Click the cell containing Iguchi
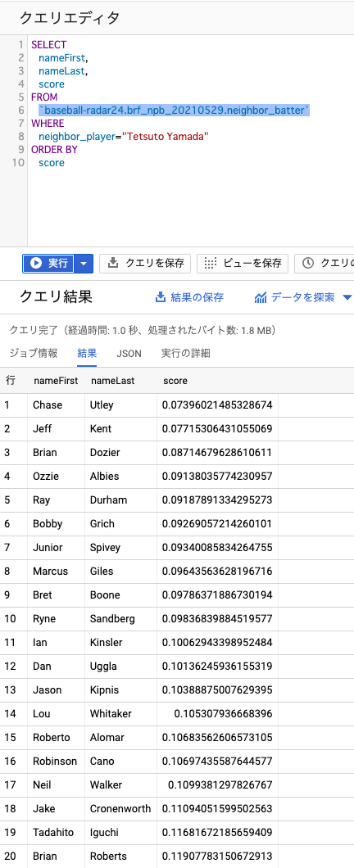This screenshot has width=354, height=868. tap(120, 834)
